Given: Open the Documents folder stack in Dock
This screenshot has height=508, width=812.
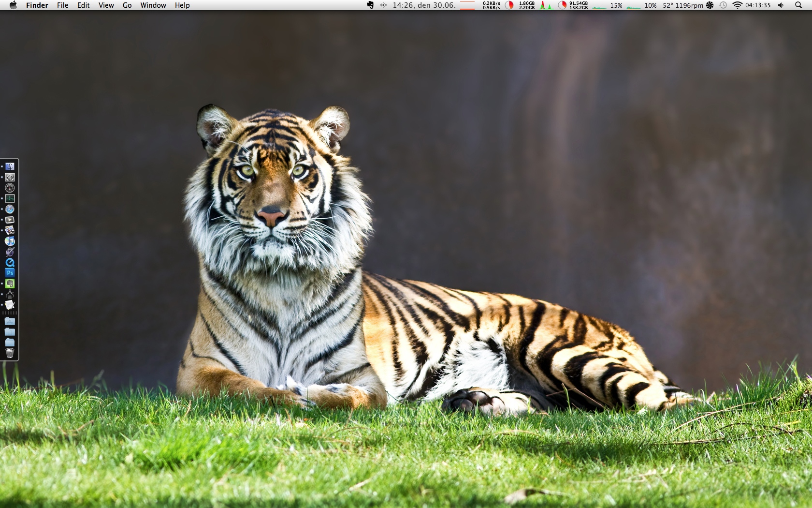Looking at the screenshot, I should pos(10,332).
